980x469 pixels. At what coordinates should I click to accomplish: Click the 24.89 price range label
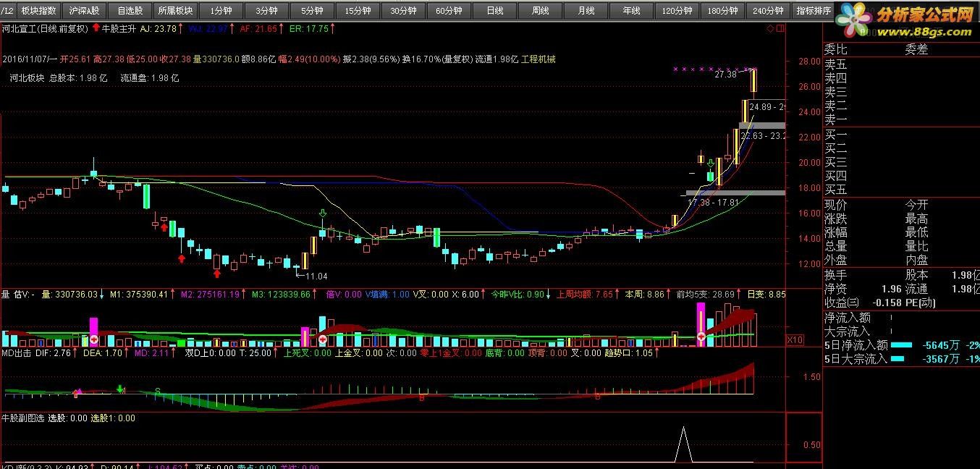pyautogui.click(x=766, y=107)
